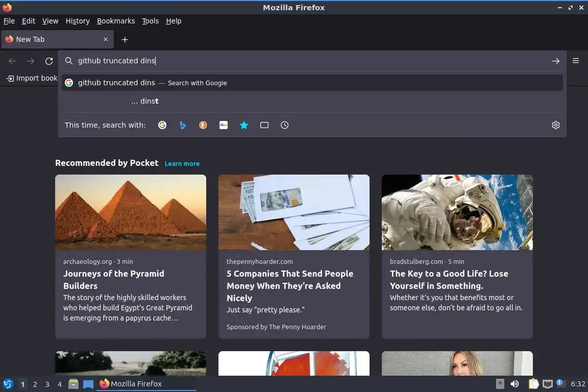This screenshot has height=392, width=588.
Task: Click the show desktop taskbar icon
Action: (88, 384)
